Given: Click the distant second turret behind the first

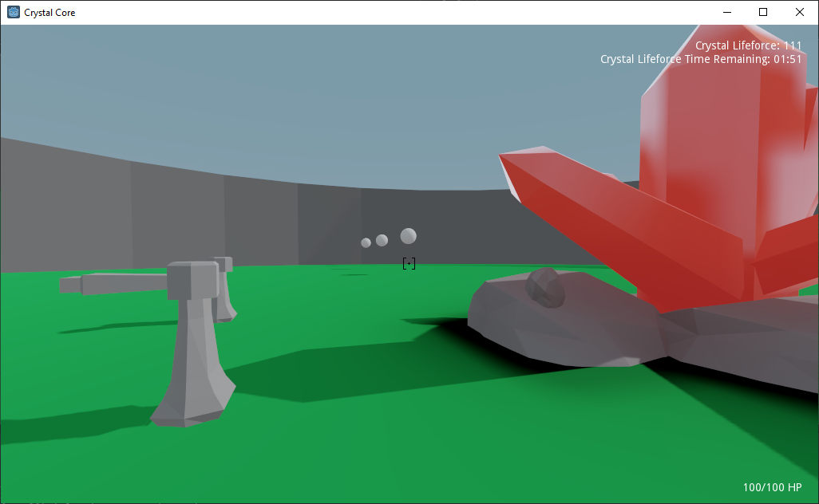Looking at the screenshot, I should pos(225,289).
